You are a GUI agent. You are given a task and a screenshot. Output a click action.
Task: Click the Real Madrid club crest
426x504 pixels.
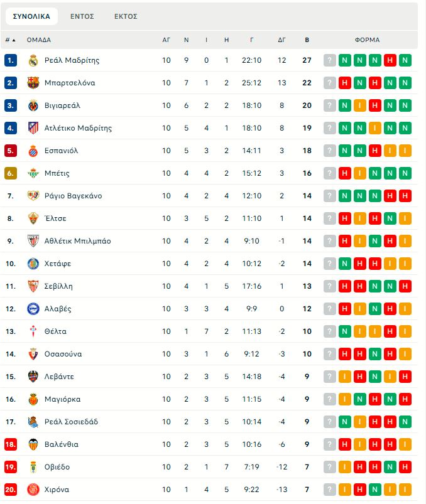33,60
